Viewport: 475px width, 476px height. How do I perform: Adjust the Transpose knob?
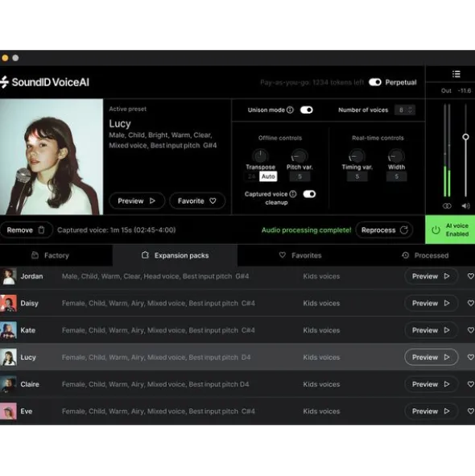point(260,156)
